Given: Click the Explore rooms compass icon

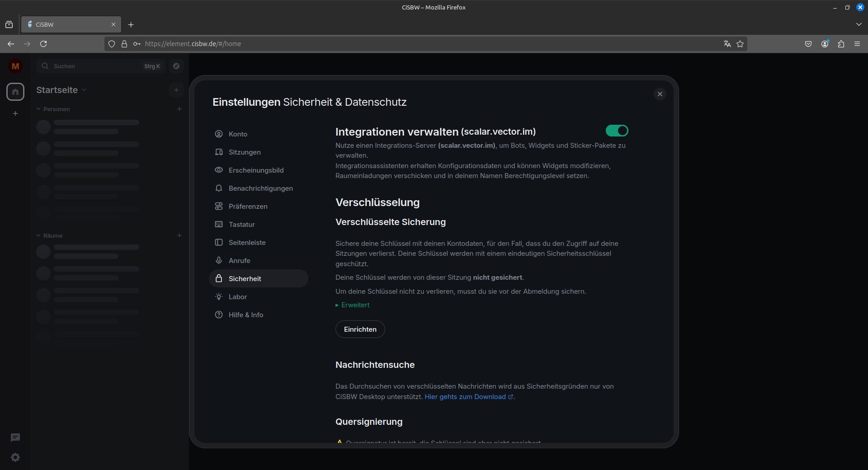Looking at the screenshot, I should (x=176, y=66).
